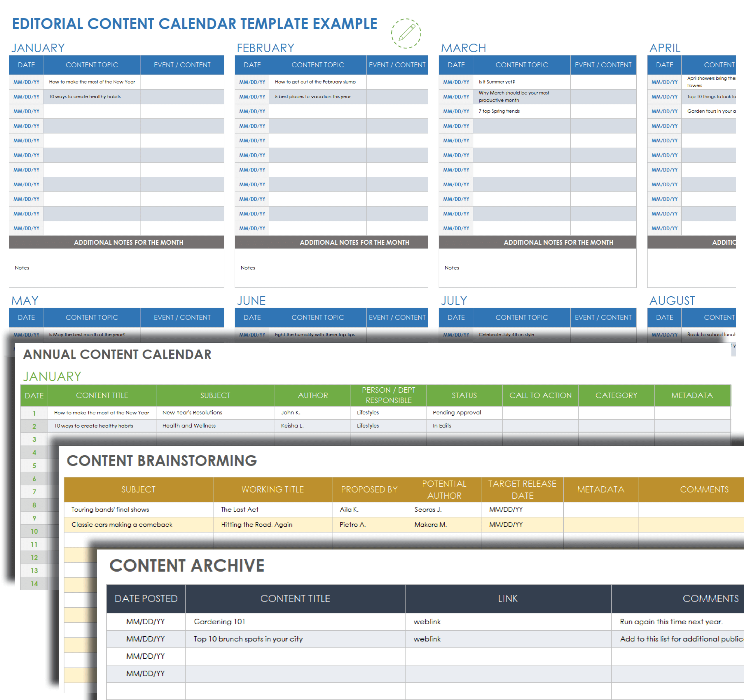The height and width of the screenshot is (700, 744).
Task: Click the CALL TO ACTION column header
Action: pyautogui.click(x=540, y=395)
